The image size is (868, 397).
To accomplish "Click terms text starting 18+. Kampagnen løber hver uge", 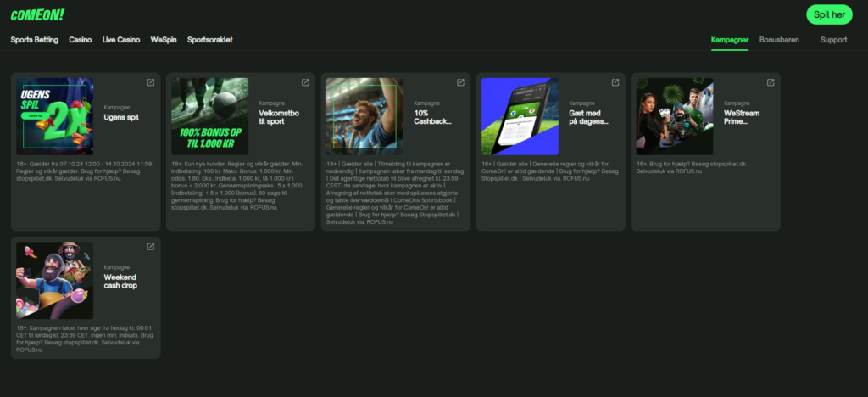I will 85,338.
